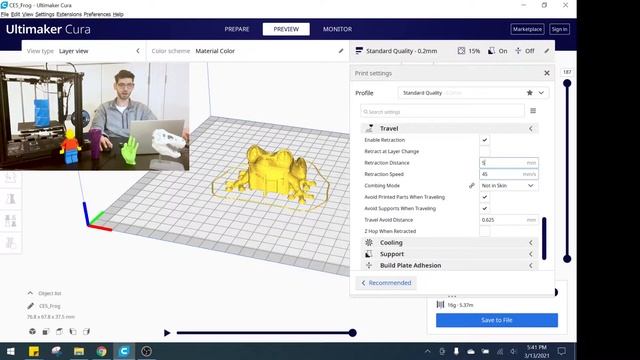The height and width of the screenshot is (360, 640).
Task: Toggle Avoid Supports When Traveling checkbox
Action: 484,209
